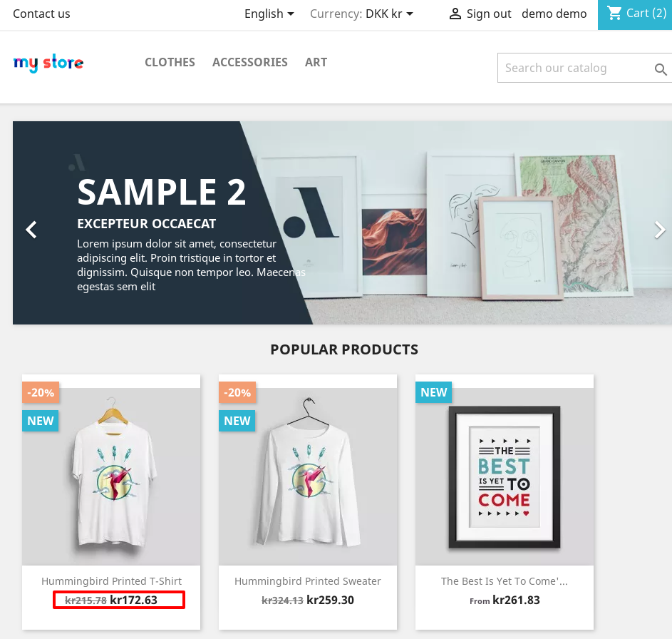Image resolution: width=672 pixels, height=639 pixels.
Task: Open the Clothes menu
Action: [170, 62]
